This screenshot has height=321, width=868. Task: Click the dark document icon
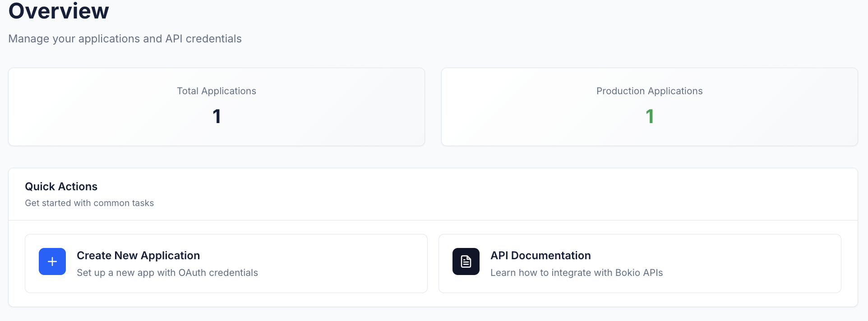click(x=466, y=261)
